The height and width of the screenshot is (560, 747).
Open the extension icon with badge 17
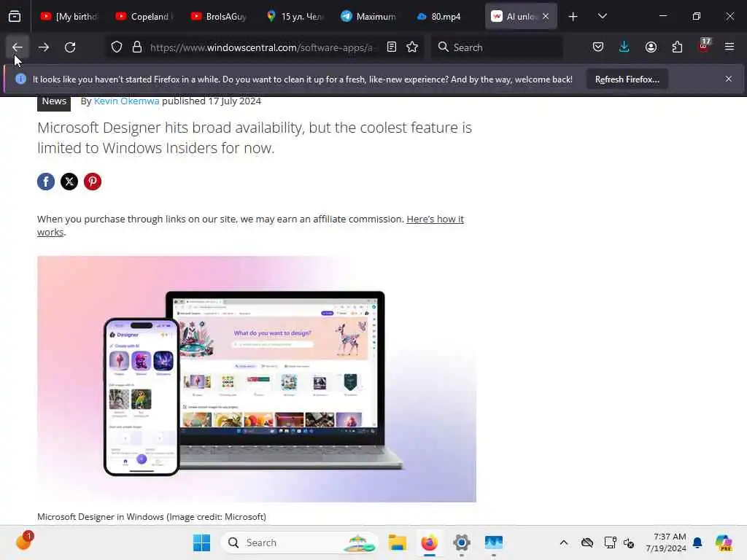[x=703, y=46]
